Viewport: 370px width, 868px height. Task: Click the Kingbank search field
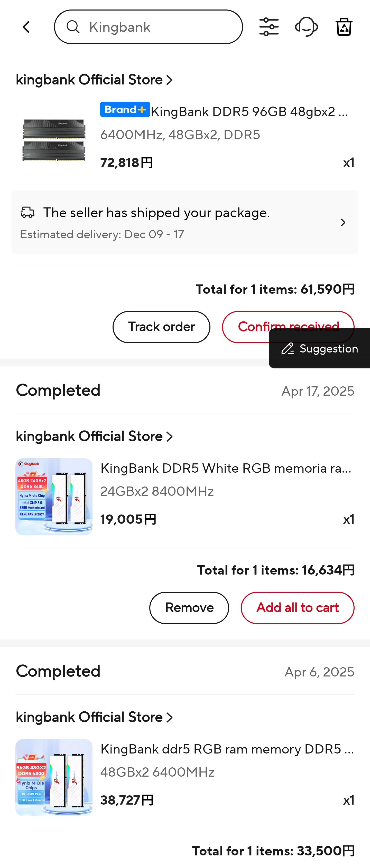(x=159, y=27)
